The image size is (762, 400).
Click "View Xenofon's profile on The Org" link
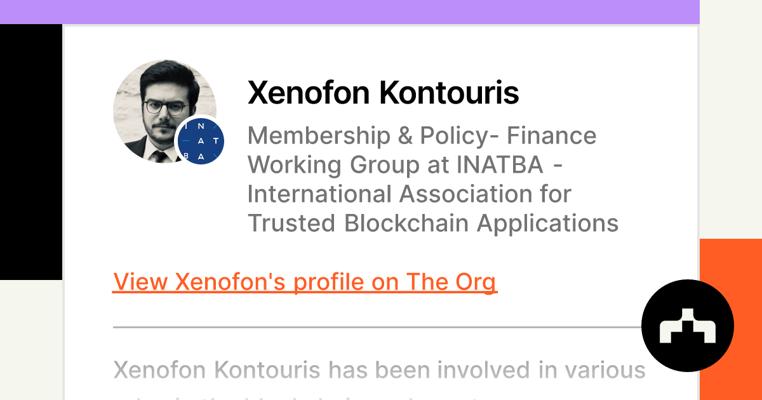click(x=304, y=282)
